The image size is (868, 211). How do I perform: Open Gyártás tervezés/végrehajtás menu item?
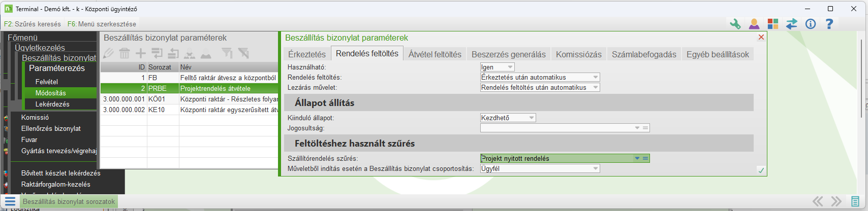click(x=59, y=151)
